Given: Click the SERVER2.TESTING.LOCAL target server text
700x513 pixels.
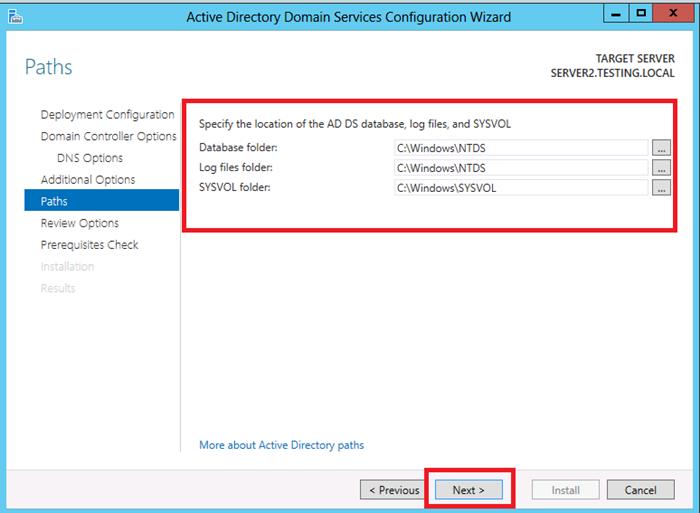Looking at the screenshot, I should [612, 73].
